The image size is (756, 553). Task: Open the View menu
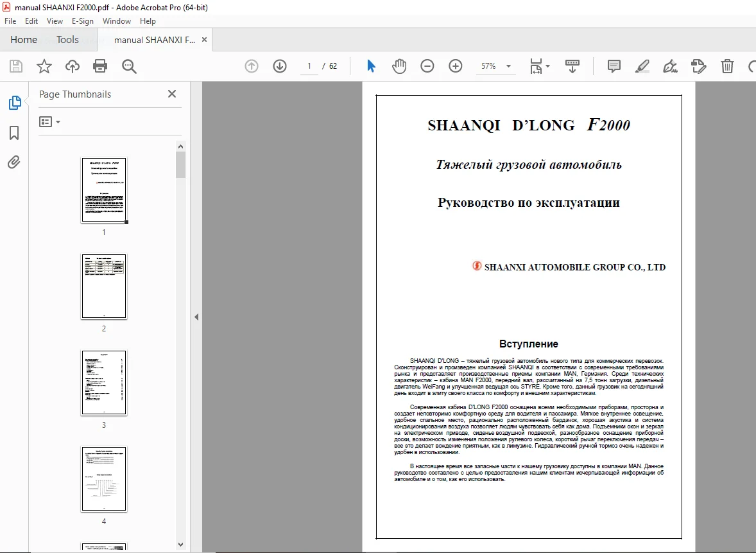55,21
